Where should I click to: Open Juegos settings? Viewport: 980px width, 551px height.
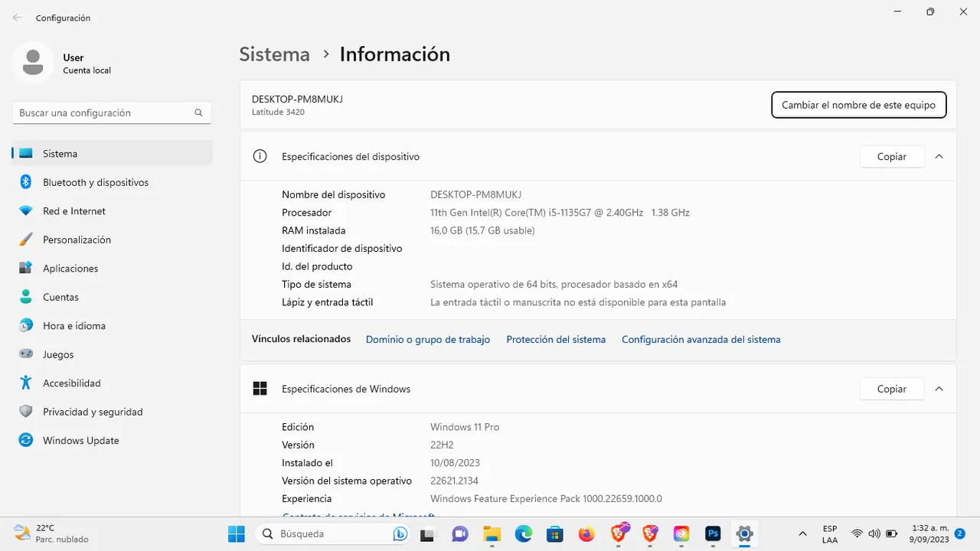pos(112,354)
